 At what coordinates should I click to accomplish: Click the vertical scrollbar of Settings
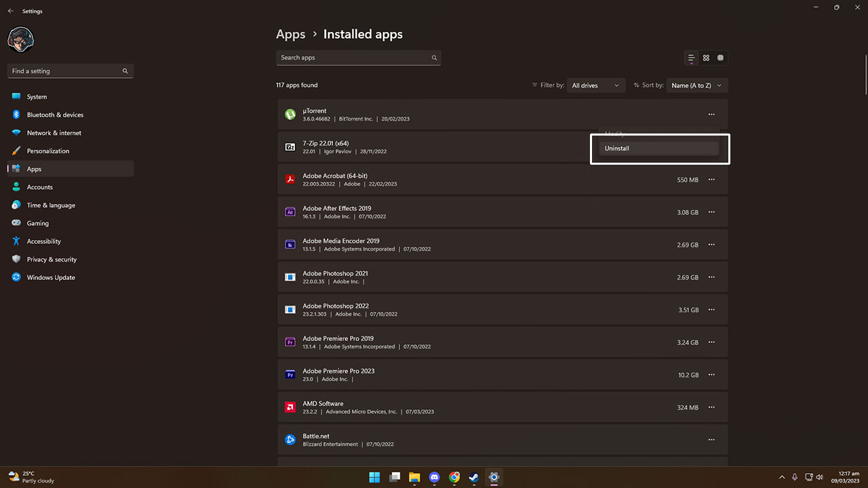pyautogui.click(x=865, y=75)
